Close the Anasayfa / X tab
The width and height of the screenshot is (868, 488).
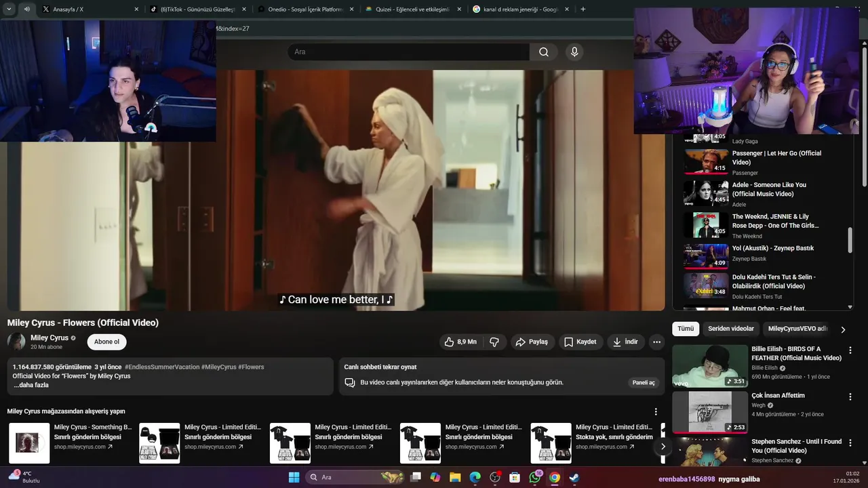pyautogui.click(x=136, y=9)
